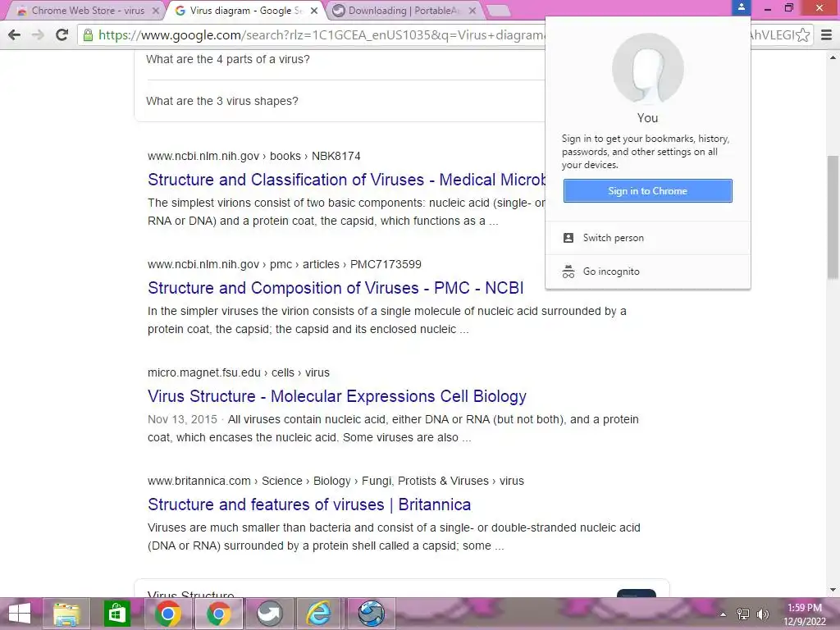Viewport: 840px width, 630px height.
Task: Click the Switch person icon
Action: coord(568,238)
